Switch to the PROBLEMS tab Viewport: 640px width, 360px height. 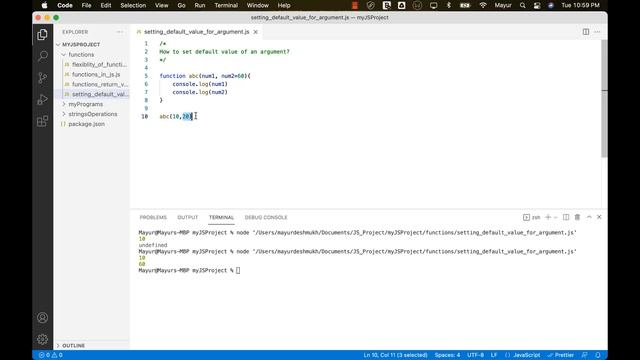tap(153, 217)
